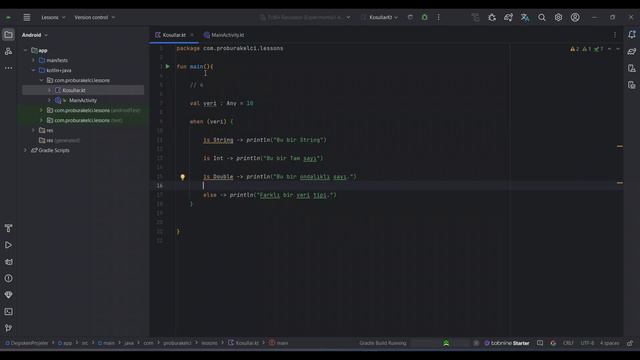640x360 pixels.
Task: Open IDE settings gear
Action: [558, 18]
